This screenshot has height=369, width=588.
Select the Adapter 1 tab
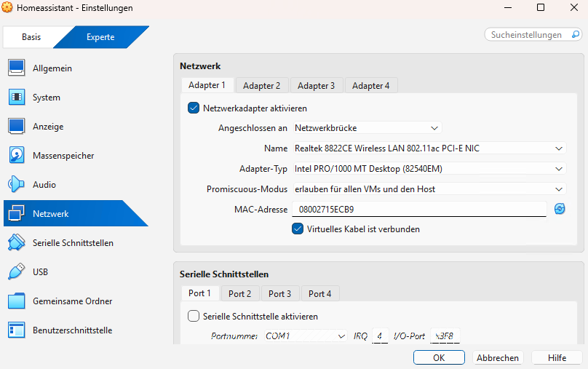pyautogui.click(x=207, y=85)
